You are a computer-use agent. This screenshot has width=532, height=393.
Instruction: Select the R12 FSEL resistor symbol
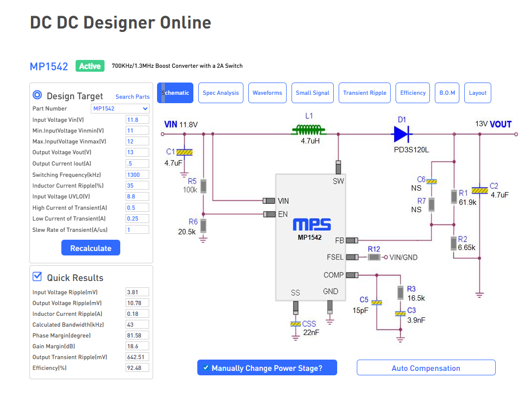click(x=374, y=257)
